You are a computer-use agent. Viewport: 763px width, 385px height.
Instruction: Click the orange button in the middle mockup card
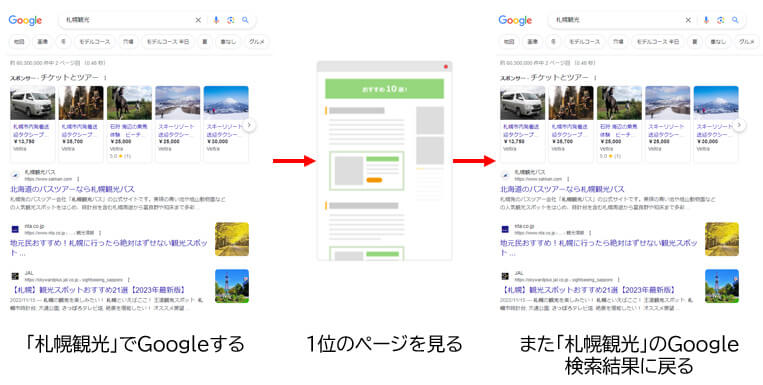[x=374, y=180]
